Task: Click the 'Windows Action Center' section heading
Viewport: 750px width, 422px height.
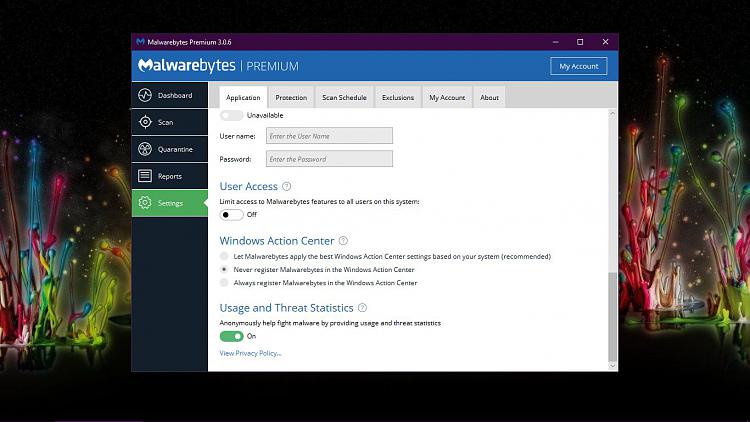Action: (277, 241)
